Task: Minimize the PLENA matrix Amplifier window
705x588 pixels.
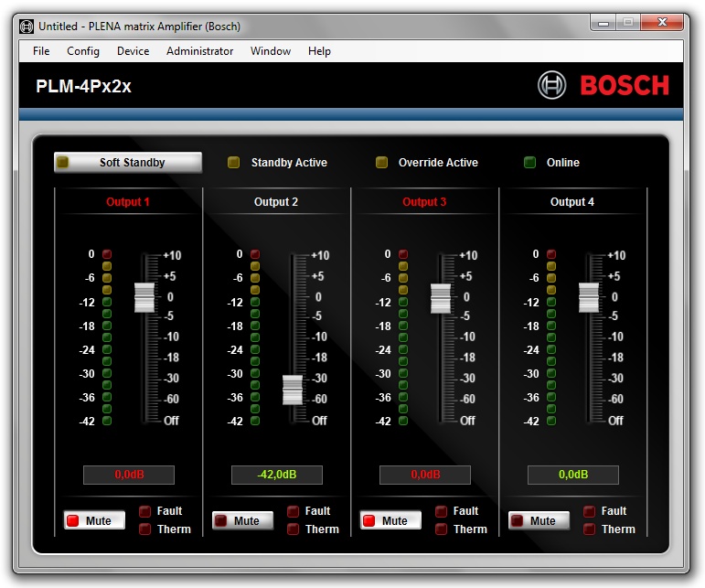Action: (x=604, y=23)
